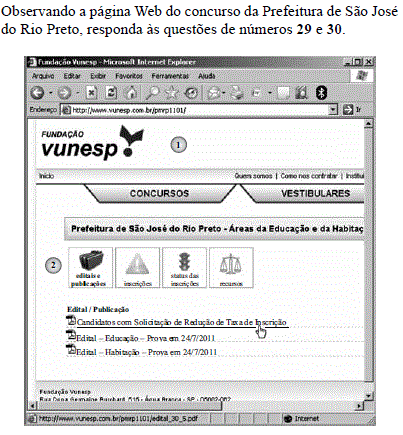403x435 pixels.
Task: Open the Exibir menu
Action: pyautogui.click(x=98, y=76)
